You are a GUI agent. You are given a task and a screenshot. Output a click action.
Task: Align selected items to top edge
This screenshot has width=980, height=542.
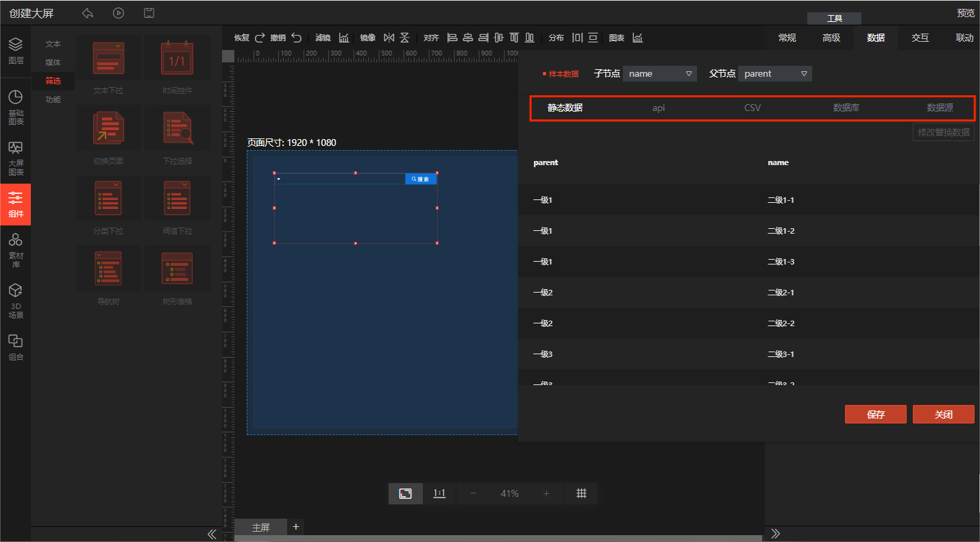click(515, 38)
